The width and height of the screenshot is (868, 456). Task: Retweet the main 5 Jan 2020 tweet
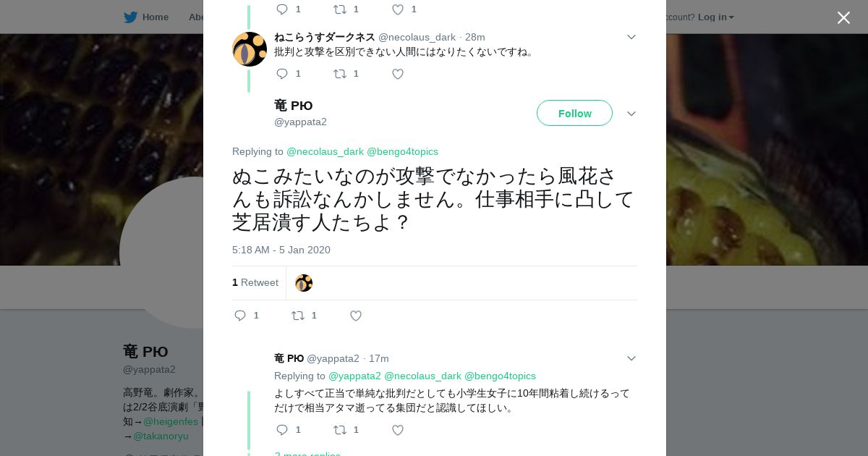(x=298, y=316)
